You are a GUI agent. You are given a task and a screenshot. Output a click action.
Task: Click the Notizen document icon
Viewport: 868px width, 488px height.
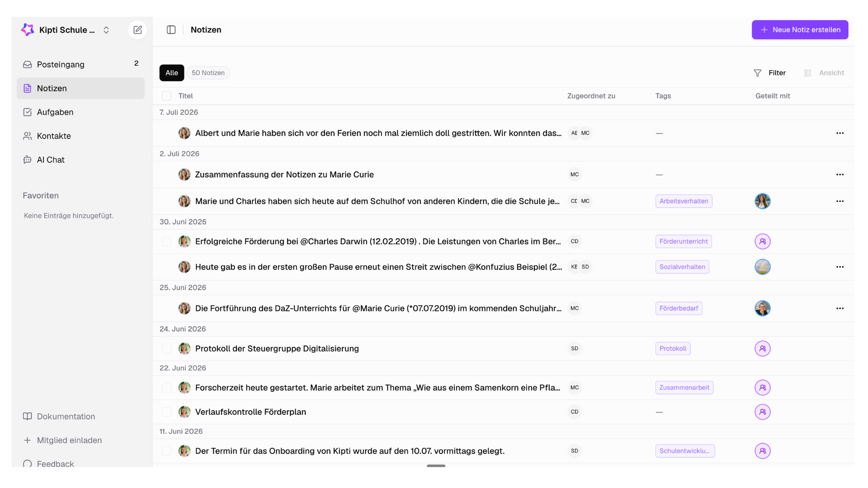(x=28, y=89)
